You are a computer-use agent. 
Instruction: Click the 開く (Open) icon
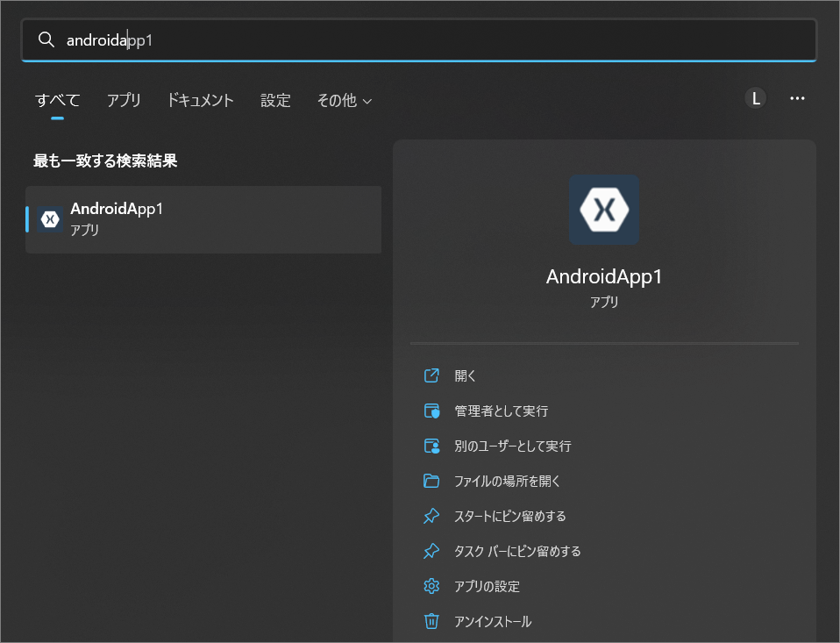pyautogui.click(x=431, y=375)
